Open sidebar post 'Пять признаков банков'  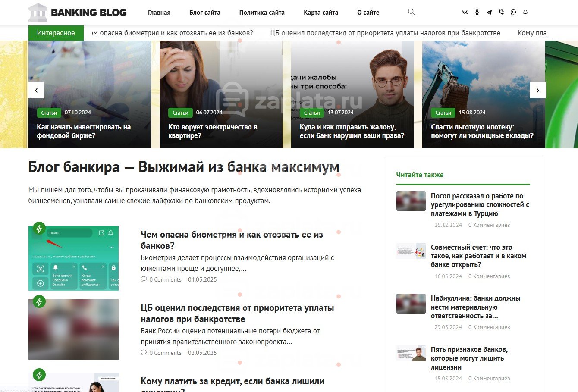[469, 358]
